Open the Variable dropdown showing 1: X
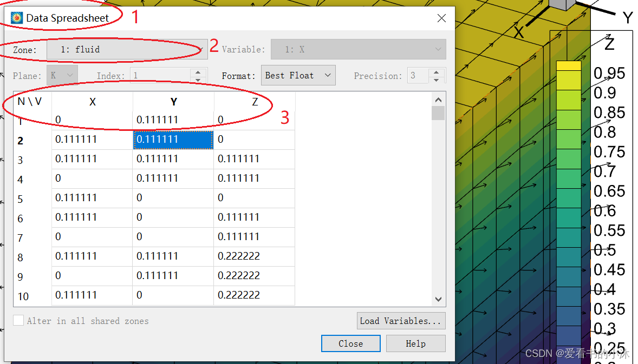 (358, 49)
